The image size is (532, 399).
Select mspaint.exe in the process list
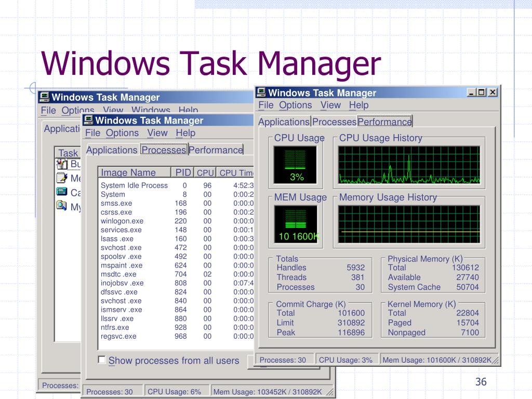pyautogui.click(x=177, y=265)
